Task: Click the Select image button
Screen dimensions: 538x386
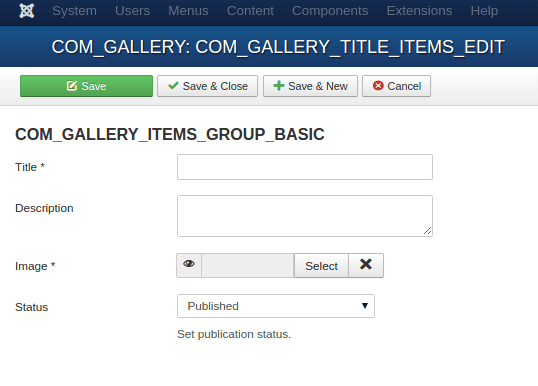Action: [321, 266]
